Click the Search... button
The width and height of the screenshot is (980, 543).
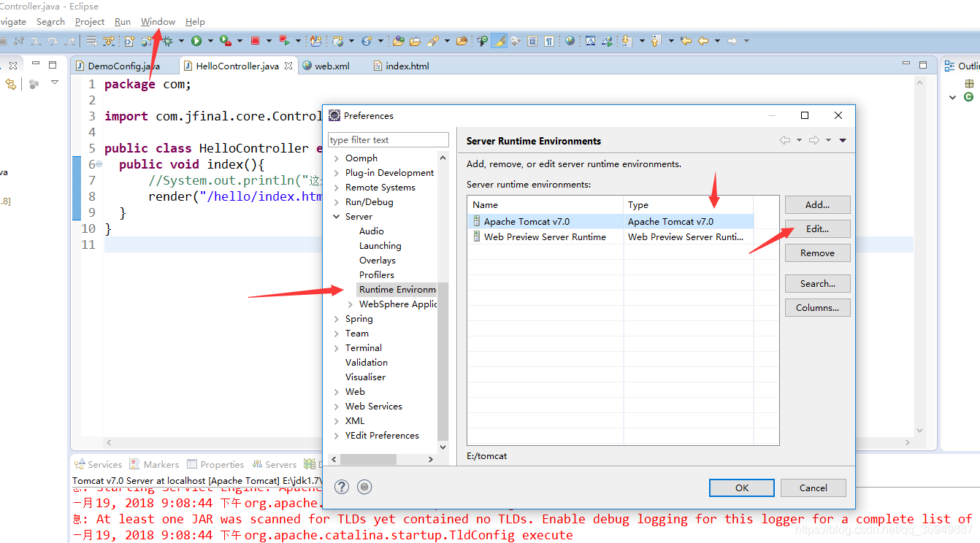[x=817, y=284]
